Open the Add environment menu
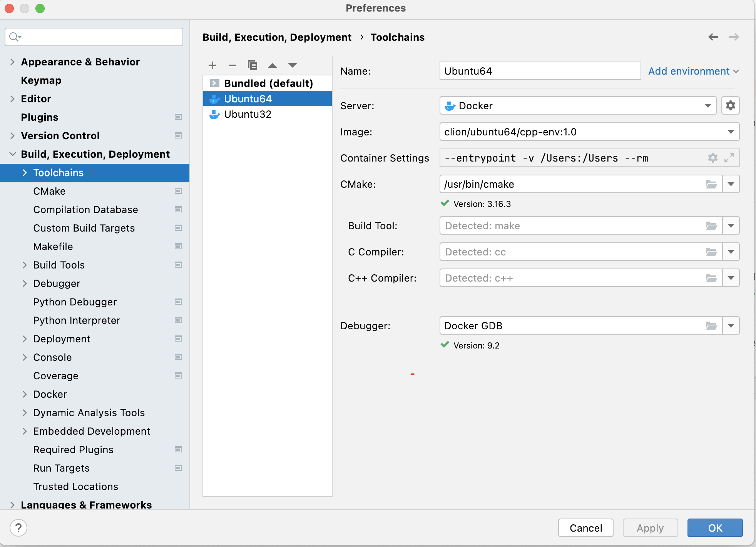 pos(692,71)
